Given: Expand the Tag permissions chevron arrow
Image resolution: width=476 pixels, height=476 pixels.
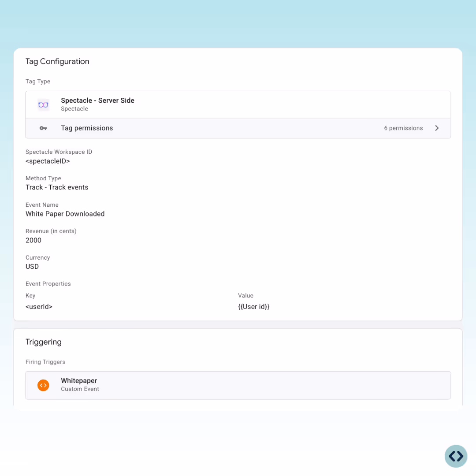Looking at the screenshot, I should 437,128.
